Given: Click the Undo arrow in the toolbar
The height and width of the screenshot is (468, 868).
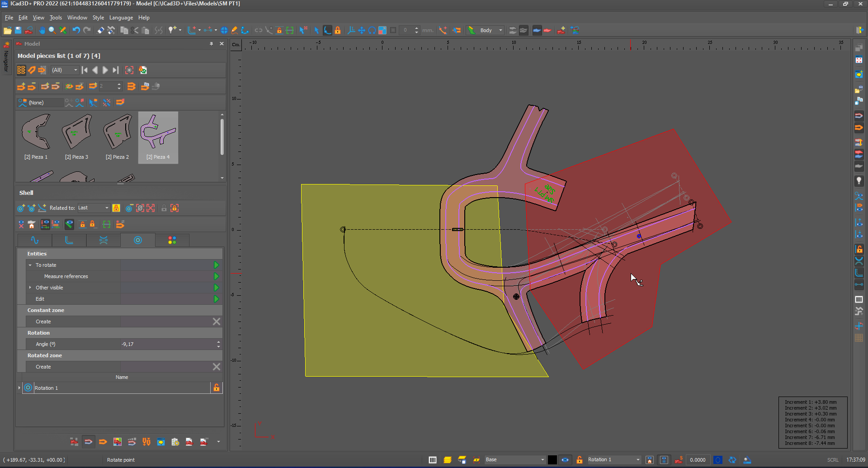Looking at the screenshot, I should point(76,30).
